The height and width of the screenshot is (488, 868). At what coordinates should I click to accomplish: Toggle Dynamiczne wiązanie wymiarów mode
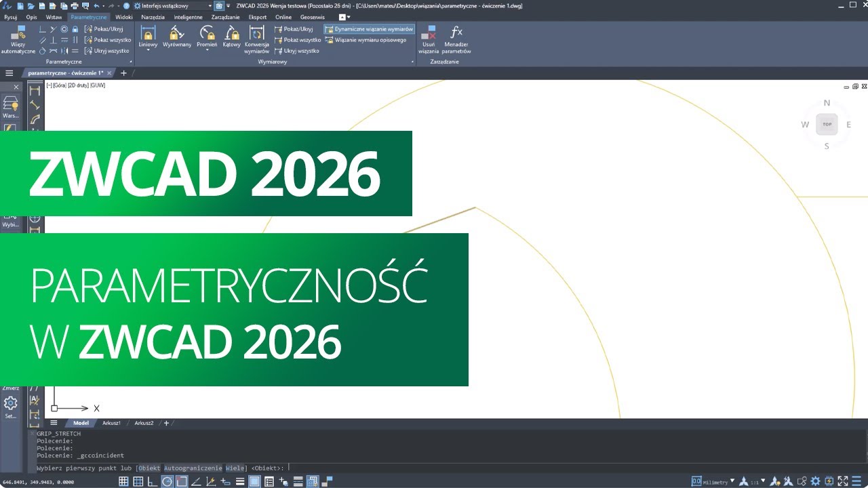(x=370, y=29)
